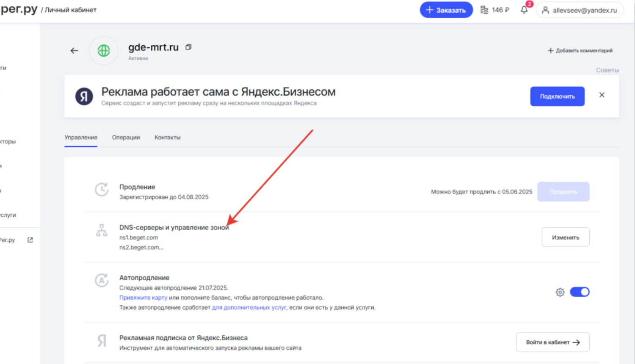Click the Yandex logo in the banner
Image resolution: width=635 pixels, height=364 pixels.
[84, 97]
